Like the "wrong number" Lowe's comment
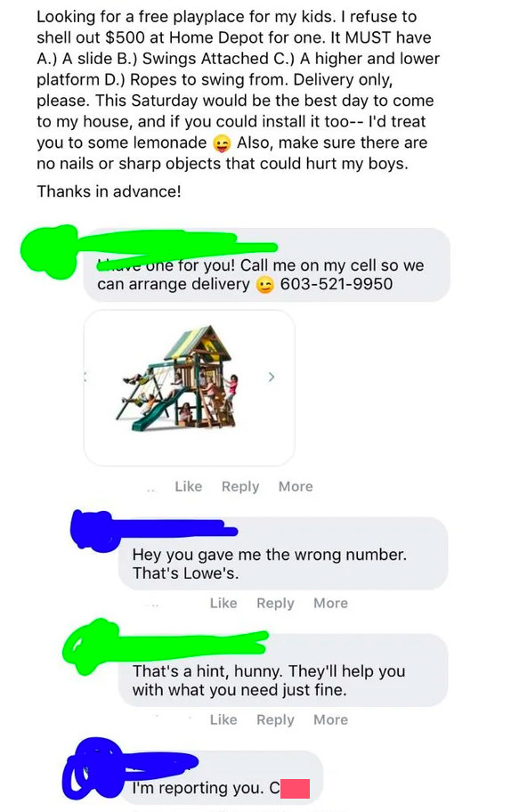 [223, 603]
